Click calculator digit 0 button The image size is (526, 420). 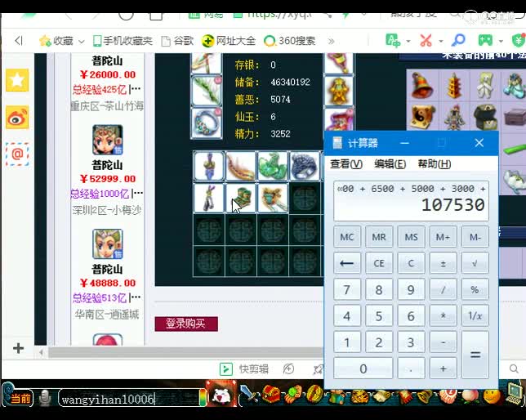click(363, 369)
